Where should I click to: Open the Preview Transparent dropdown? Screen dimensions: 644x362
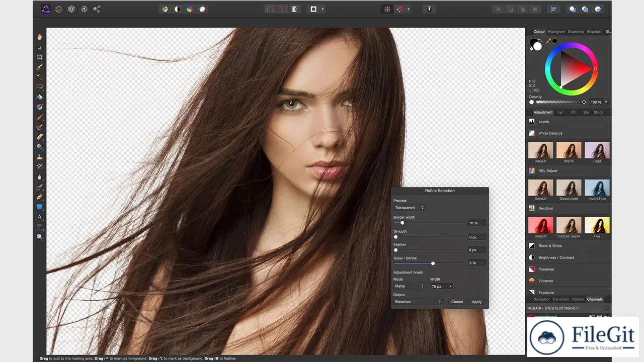[x=409, y=208]
